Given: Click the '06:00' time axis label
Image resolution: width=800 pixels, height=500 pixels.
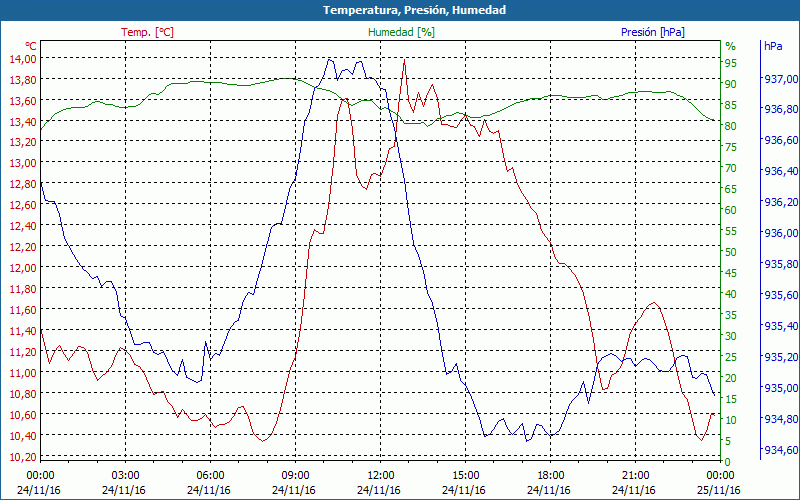Looking at the screenshot, I should (210, 476).
